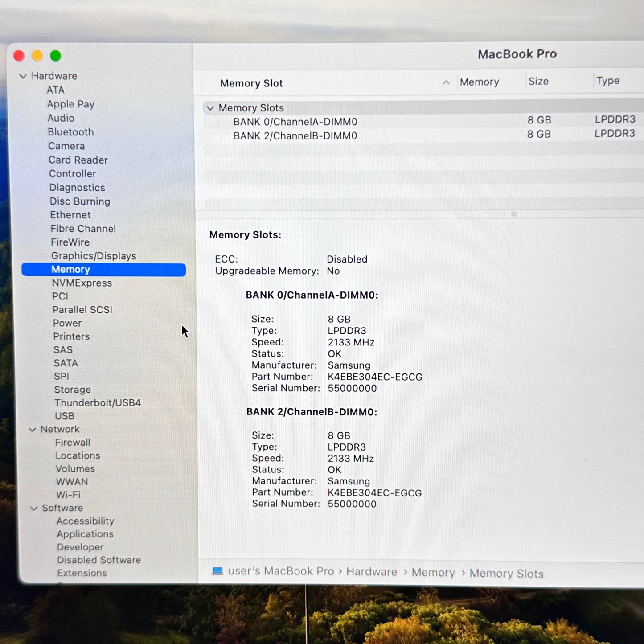This screenshot has width=644, height=644.
Task: Click Memory in path bar
Action: pyautogui.click(x=433, y=573)
